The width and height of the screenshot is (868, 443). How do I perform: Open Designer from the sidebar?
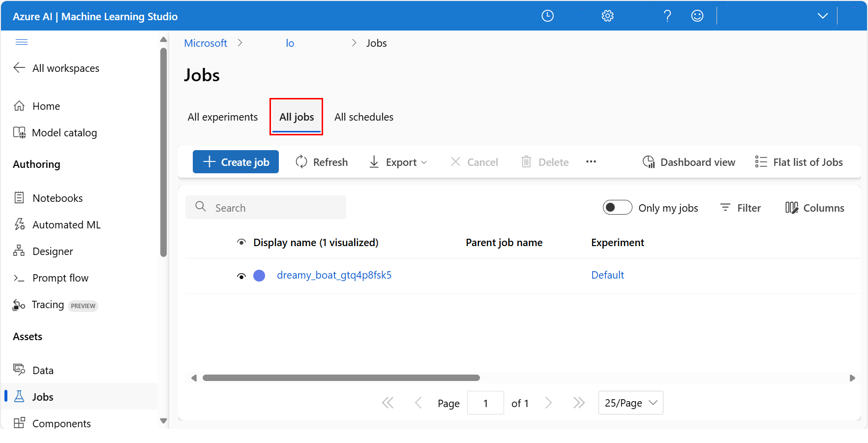53,252
